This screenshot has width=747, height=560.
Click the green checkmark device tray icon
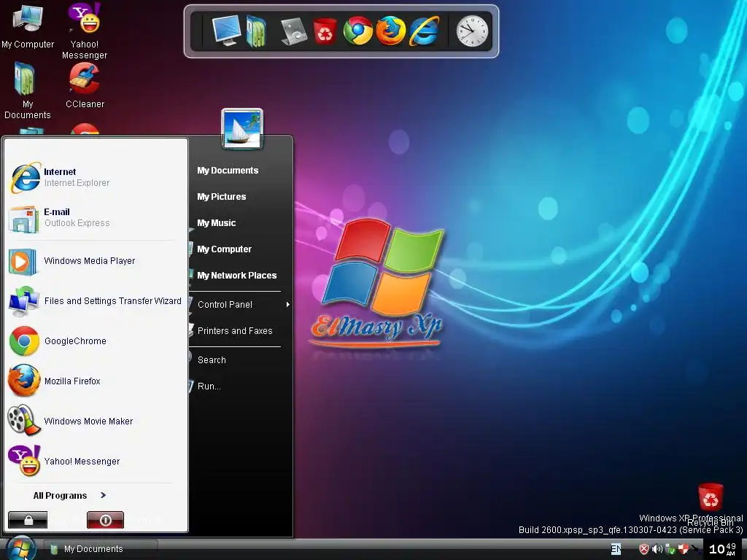coord(670,550)
